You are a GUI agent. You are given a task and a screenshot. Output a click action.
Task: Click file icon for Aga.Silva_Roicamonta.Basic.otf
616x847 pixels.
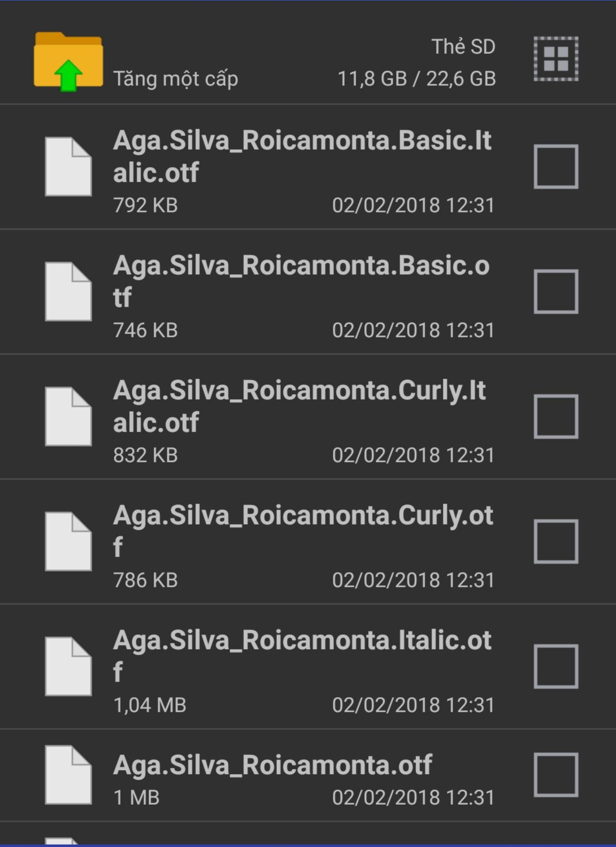coord(68,291)
